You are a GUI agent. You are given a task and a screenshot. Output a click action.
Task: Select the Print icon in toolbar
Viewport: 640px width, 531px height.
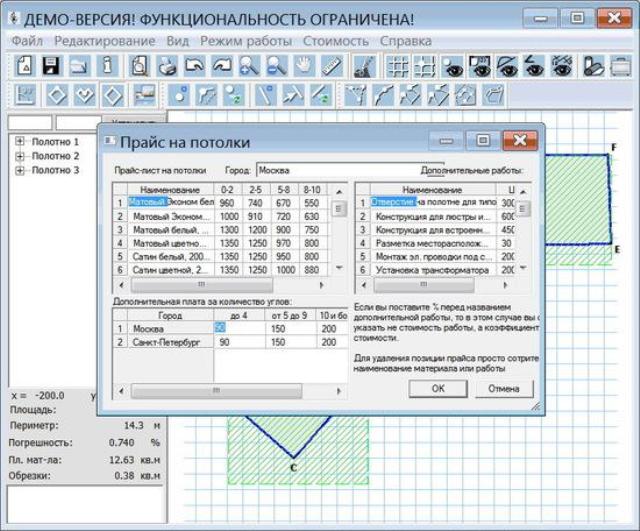[x=167, y=66]
